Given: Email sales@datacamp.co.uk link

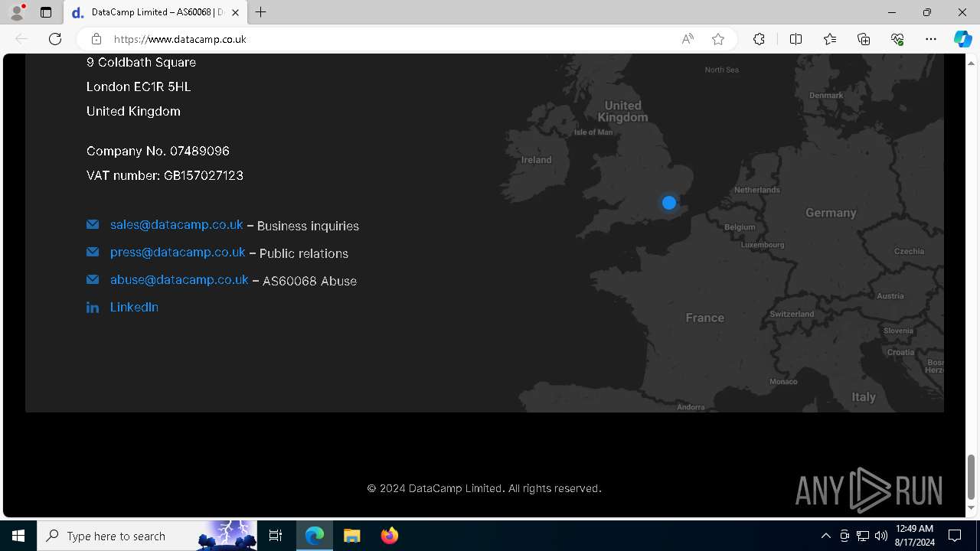Looking at the screenshot, I should pyautogui.click(x=176, y=225).
